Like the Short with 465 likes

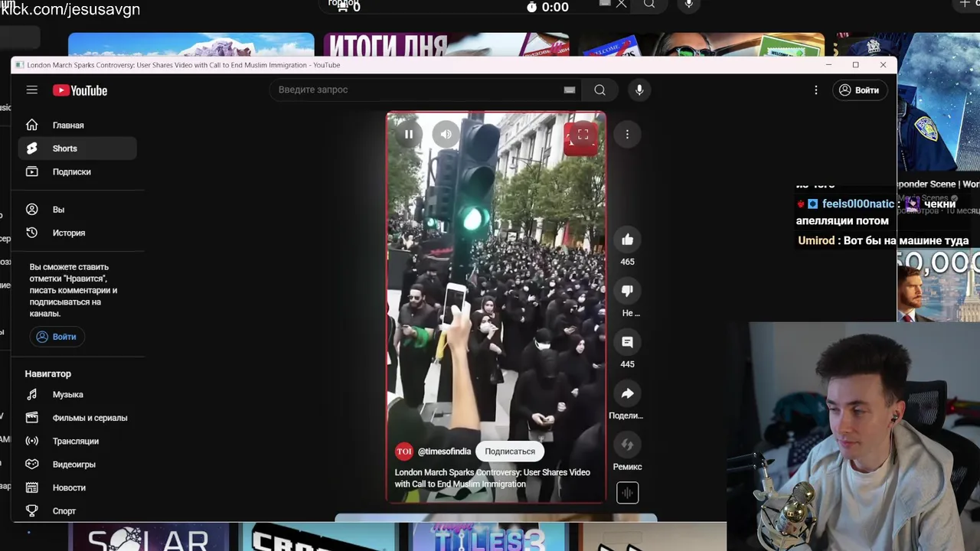coord(627,240)
